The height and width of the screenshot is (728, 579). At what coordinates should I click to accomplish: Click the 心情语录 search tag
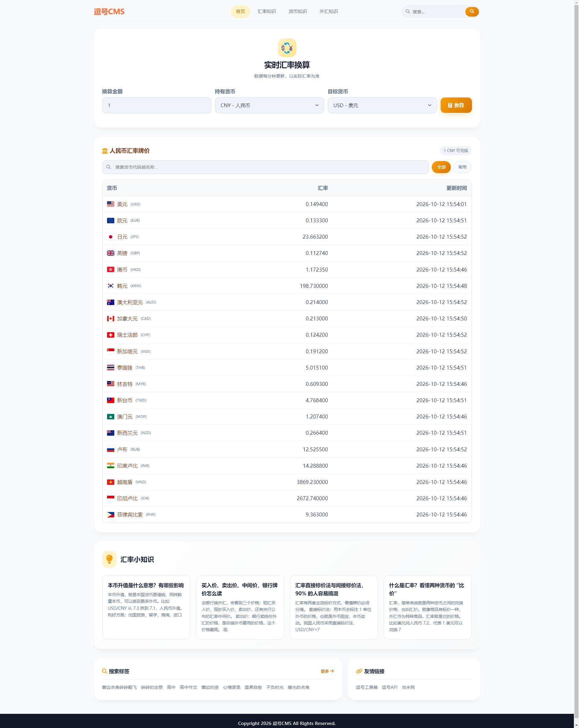(232, 687)
